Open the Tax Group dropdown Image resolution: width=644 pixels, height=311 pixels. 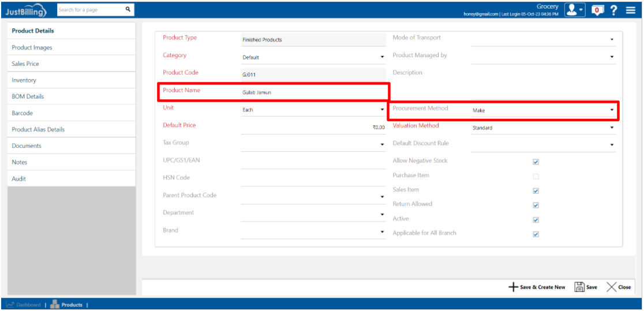pos(381,144)
